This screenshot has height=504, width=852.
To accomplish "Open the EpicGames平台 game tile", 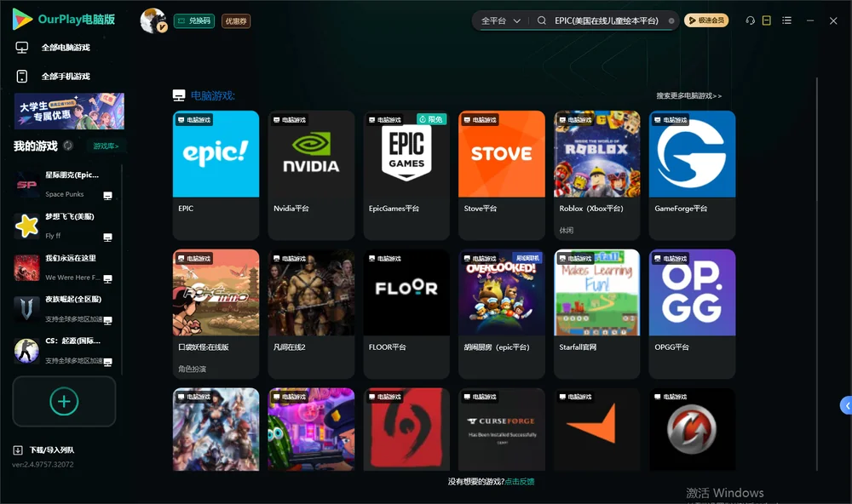I will point(406,175).
